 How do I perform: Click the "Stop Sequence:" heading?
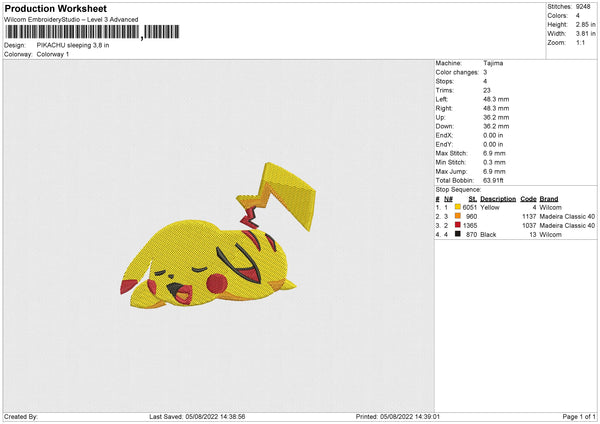[458, 189]
